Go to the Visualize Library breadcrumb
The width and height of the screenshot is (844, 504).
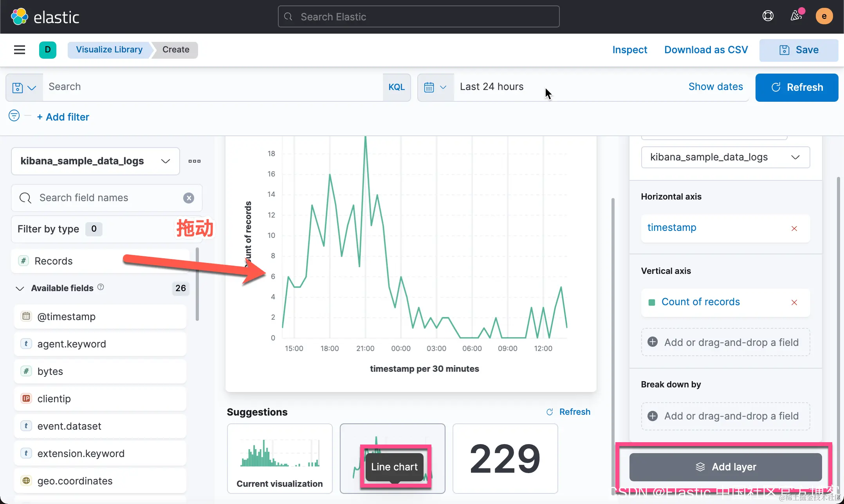(x=109, y=50)
